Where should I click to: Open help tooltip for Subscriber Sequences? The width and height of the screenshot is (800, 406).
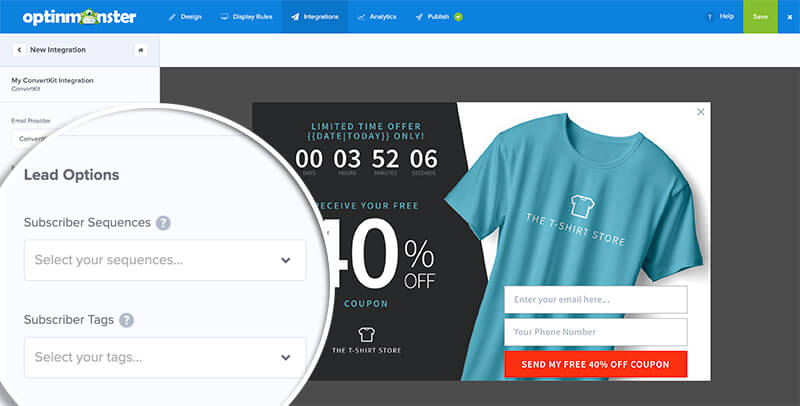pyautogui.click(x=163, y=223)
